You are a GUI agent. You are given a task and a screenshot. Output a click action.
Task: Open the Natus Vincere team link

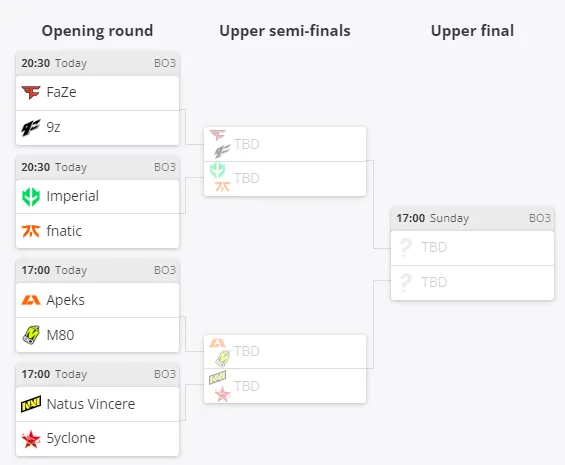91,404
